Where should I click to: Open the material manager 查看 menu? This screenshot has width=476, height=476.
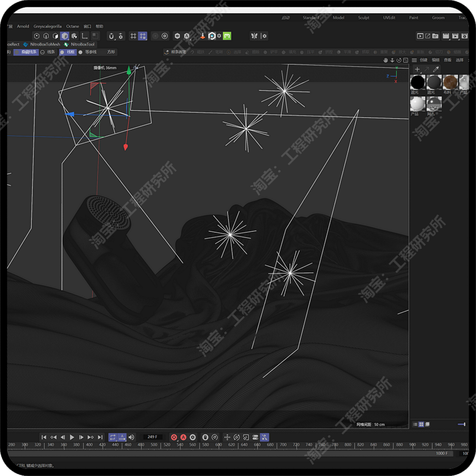(x=448, y=60)
